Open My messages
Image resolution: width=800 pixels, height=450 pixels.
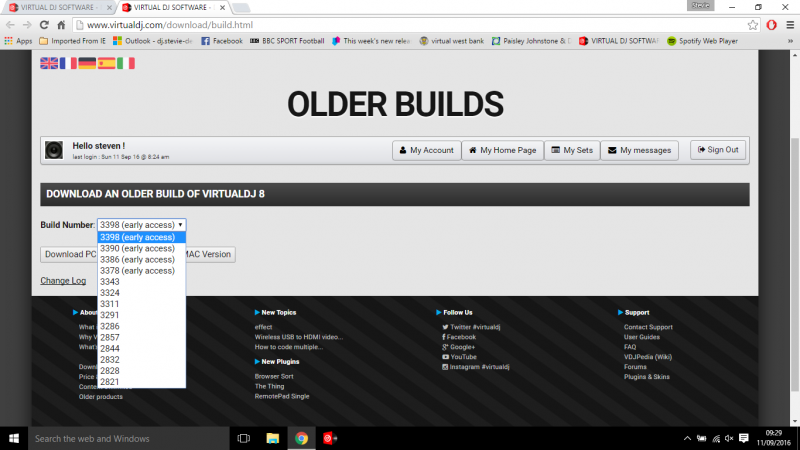point(639,151)
